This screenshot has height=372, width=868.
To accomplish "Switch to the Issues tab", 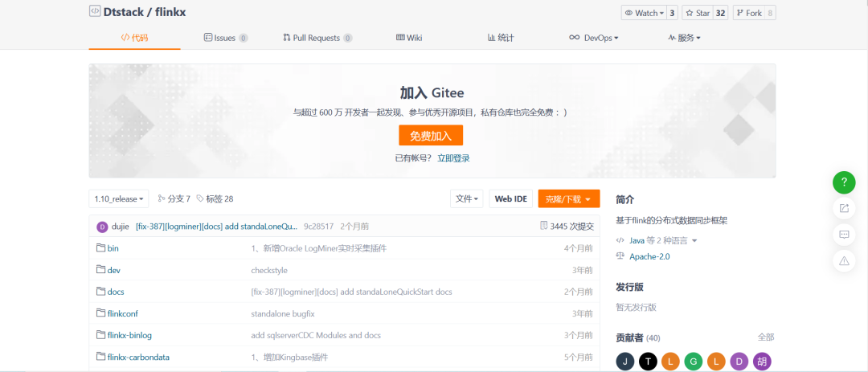I will [x=225, y=38].
